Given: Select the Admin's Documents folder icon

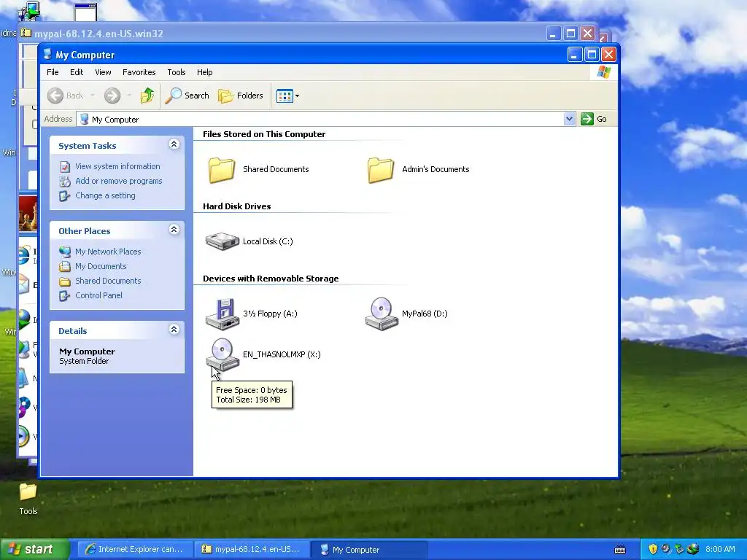Looking at the screenshot, I should [381, 169].
